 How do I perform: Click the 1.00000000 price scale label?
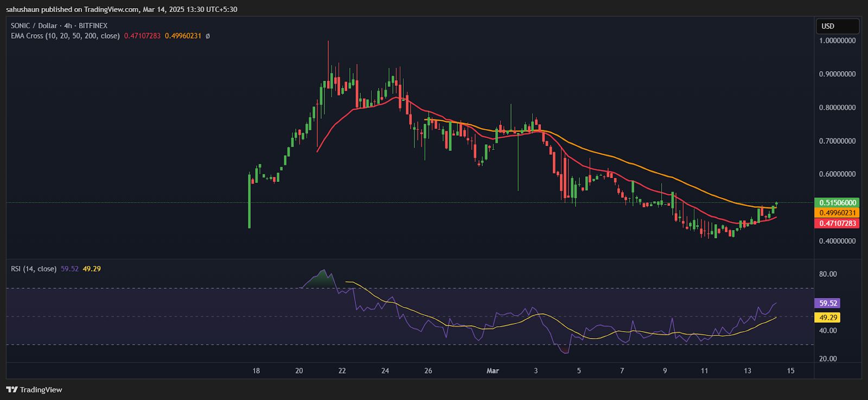(x=837, y=41)
